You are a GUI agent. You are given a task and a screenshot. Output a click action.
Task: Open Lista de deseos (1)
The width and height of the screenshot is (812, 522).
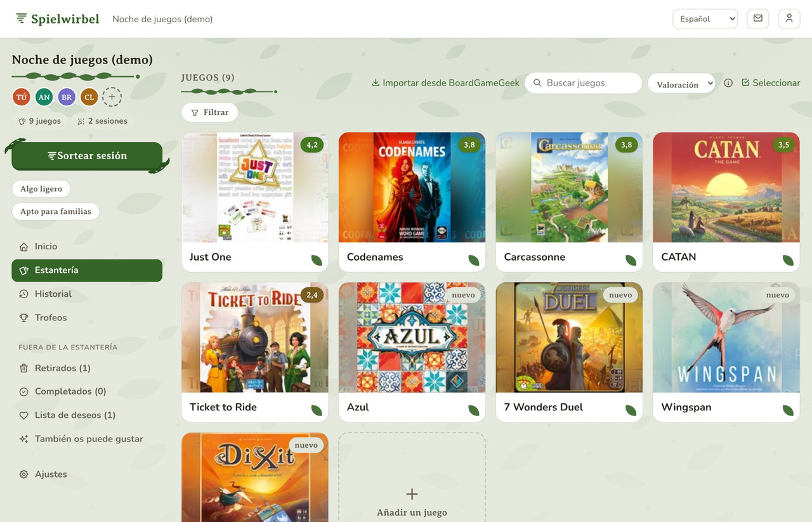pos(87,415)
